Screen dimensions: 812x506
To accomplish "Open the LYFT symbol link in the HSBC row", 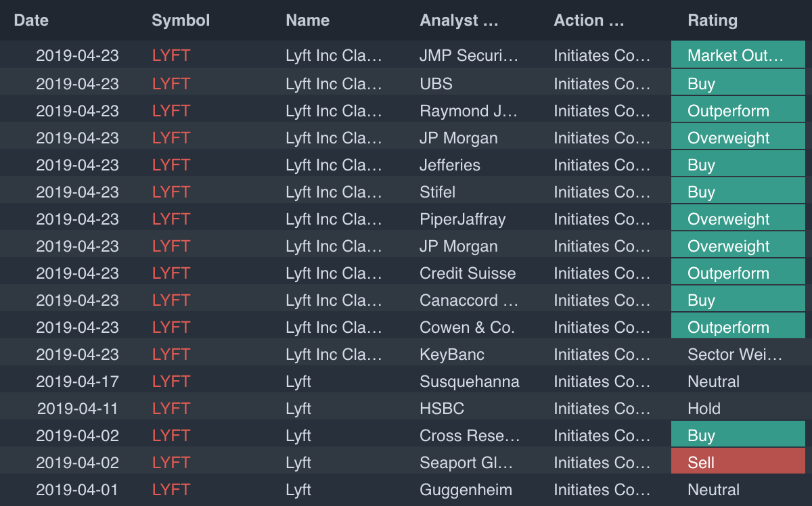I will pyautogui.click(x=171, y=409).
